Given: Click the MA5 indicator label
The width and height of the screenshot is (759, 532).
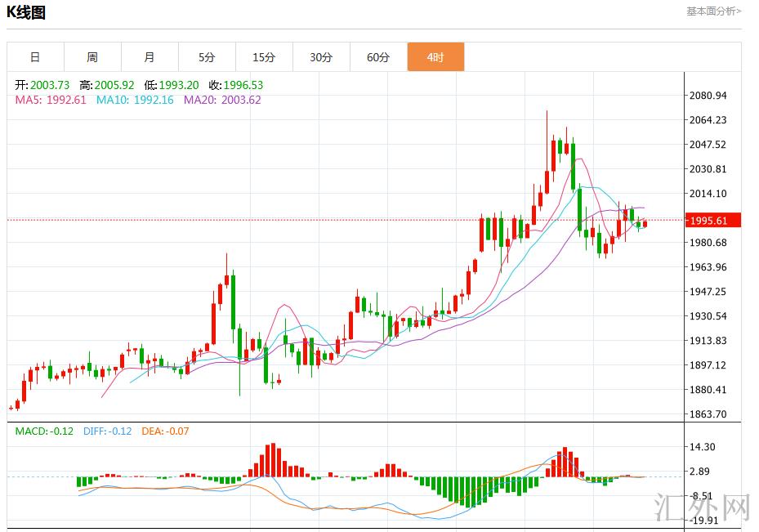Looking at the screenshot, I should tap(51, 101).
